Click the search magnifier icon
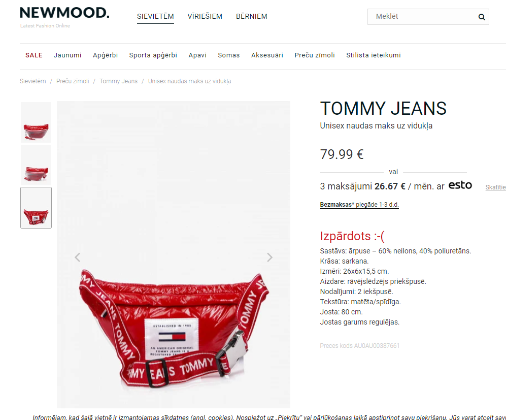 tap(482, 17)
